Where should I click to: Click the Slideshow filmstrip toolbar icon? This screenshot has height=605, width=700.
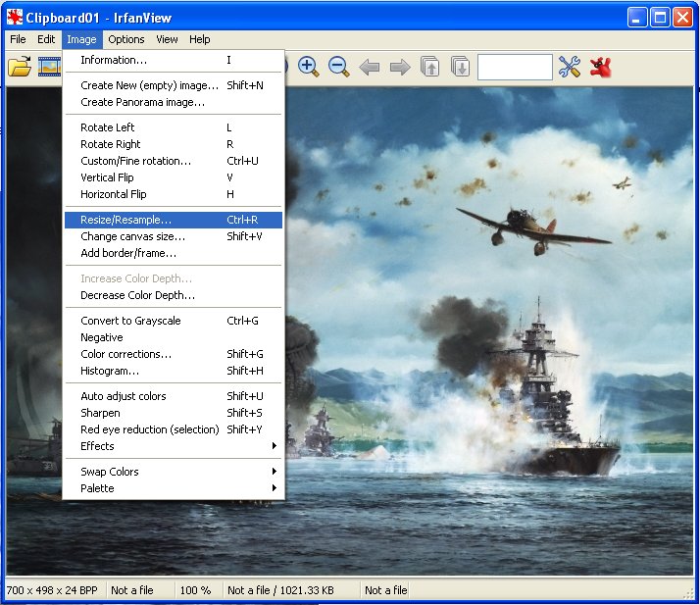tap(49, 67)
